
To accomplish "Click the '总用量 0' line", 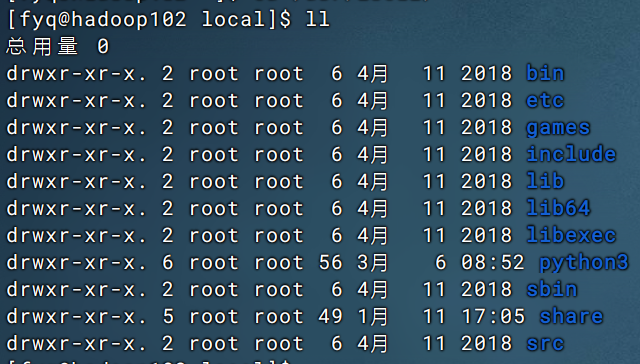I will pos(58,46).
